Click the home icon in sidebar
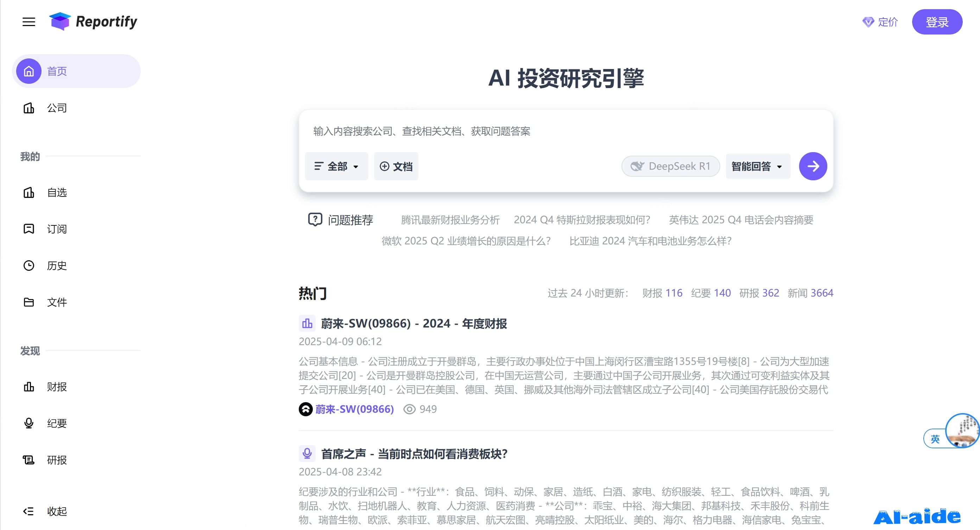Viewport: 980px width, 530px height. pyautogui.click(x=29, y=71)
